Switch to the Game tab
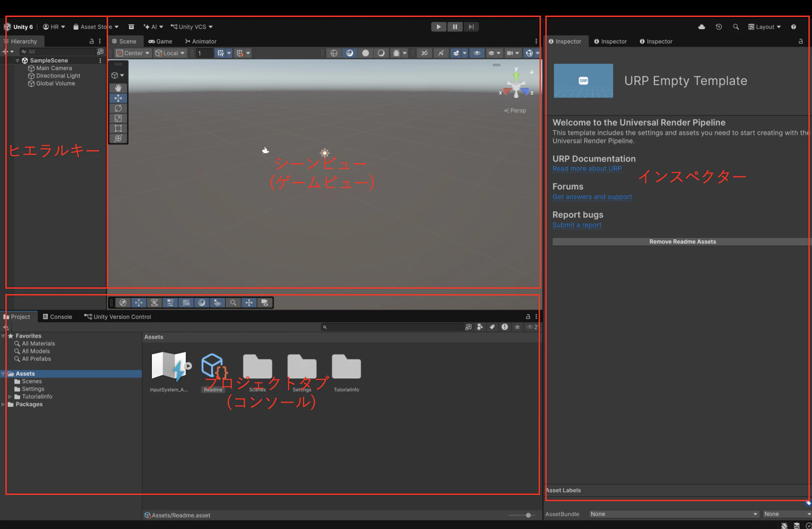The image size is (812, 529). [160, 41]
